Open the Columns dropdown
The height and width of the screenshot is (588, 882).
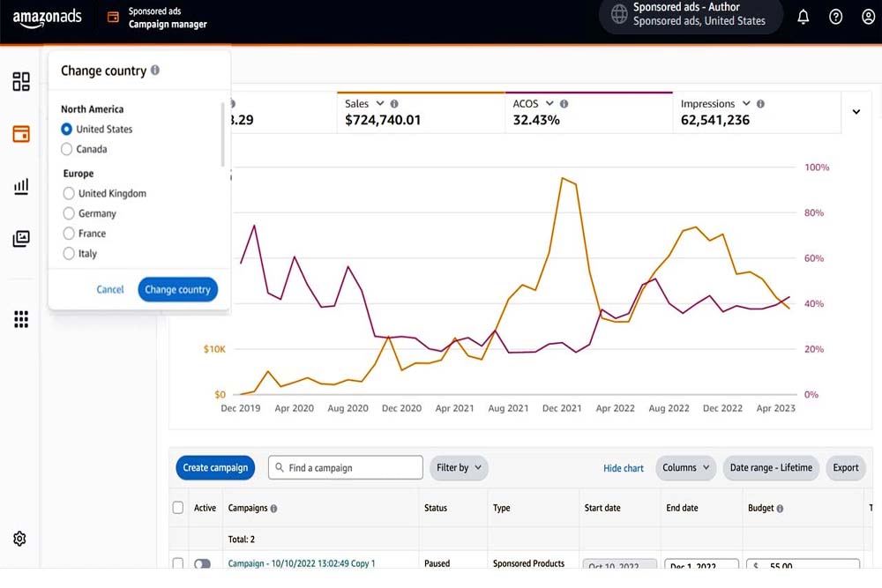pyautogui.click(x=686, y=468)
